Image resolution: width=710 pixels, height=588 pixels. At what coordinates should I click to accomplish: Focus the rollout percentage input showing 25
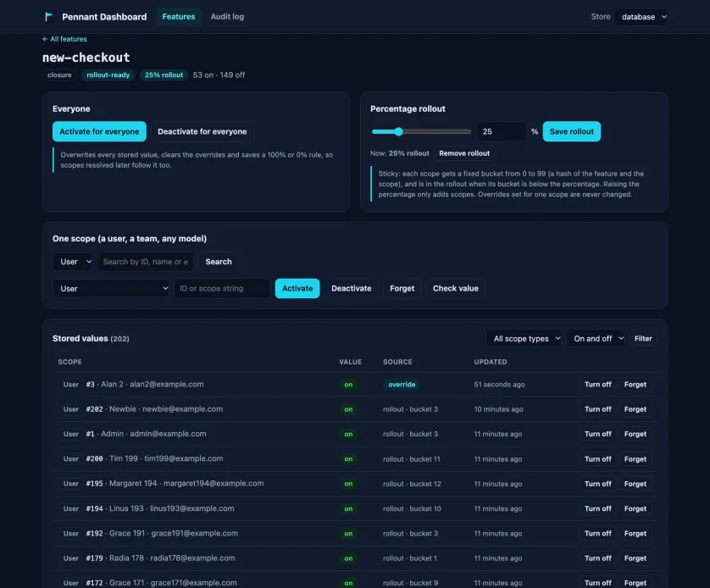point(502,131)
